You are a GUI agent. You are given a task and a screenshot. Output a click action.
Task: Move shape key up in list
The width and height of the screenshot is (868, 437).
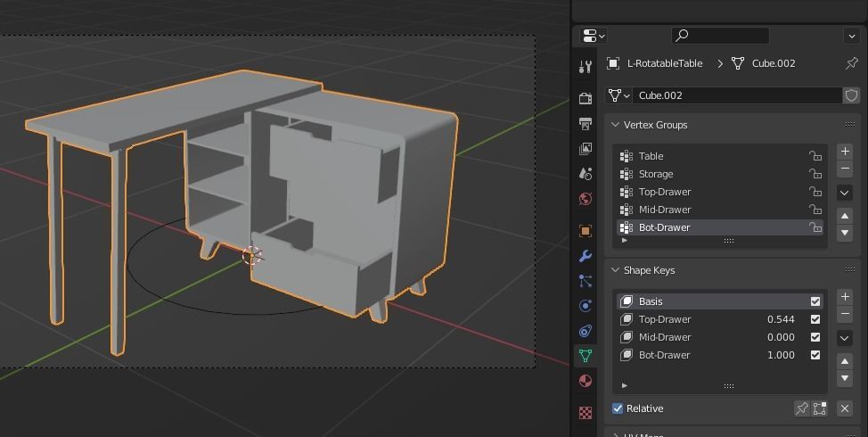845,362
